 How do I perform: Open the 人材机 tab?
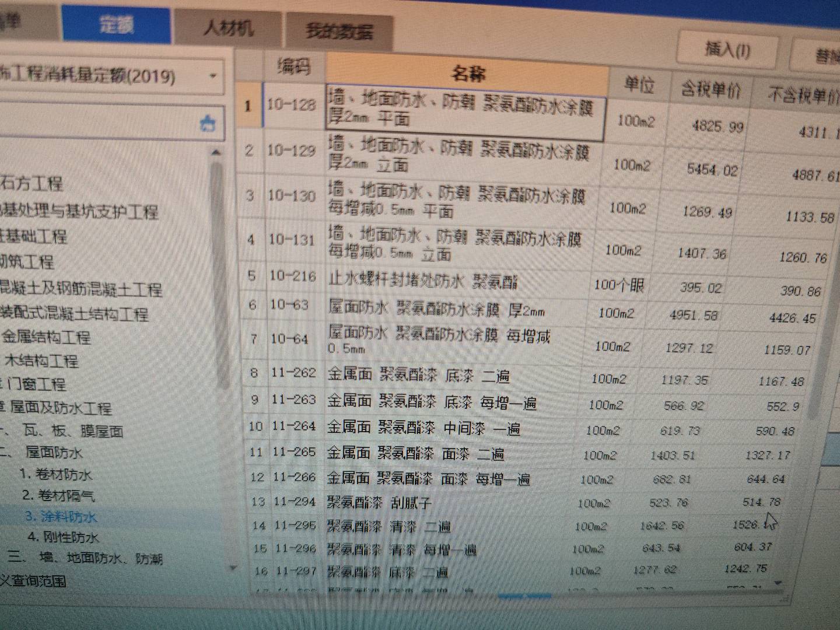pos(228,28)
